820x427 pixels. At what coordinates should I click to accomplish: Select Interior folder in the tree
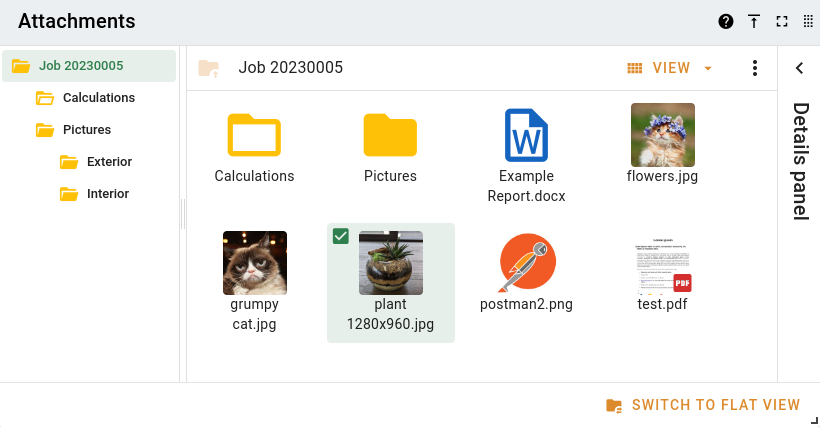(107, 194)
